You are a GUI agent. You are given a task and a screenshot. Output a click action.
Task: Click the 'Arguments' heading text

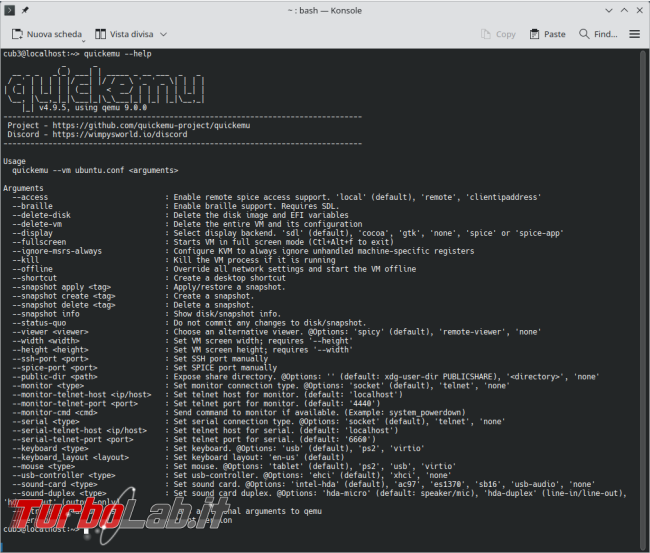[23, 188]
